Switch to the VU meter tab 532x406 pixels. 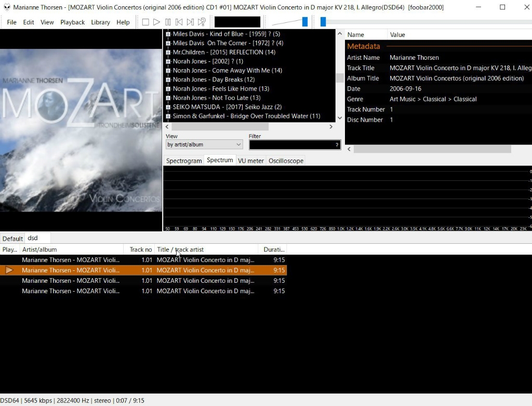pyautogui.click(x=251, y=161)
